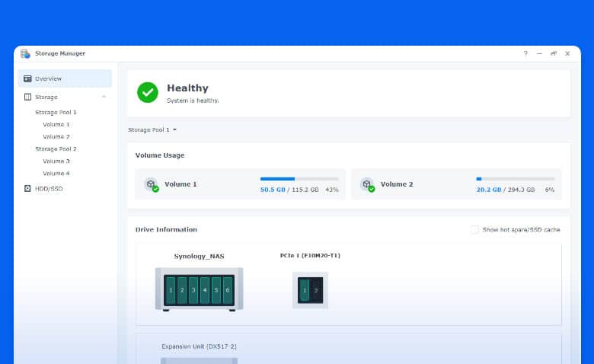Viewport: 594px width, 364px height.
Task: Select Storage Pool 2 in sidebar tree
Action: click(56, 148)
